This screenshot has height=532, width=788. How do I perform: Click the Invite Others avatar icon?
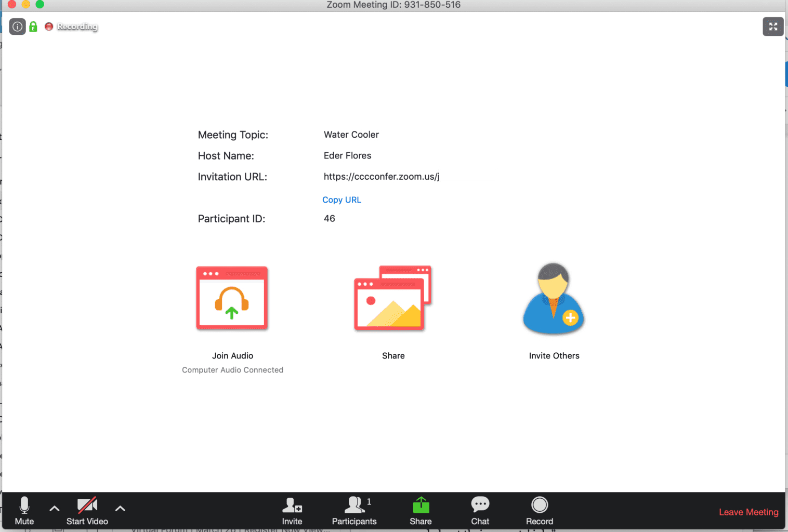pyautogui.click(x=553, y=299)
